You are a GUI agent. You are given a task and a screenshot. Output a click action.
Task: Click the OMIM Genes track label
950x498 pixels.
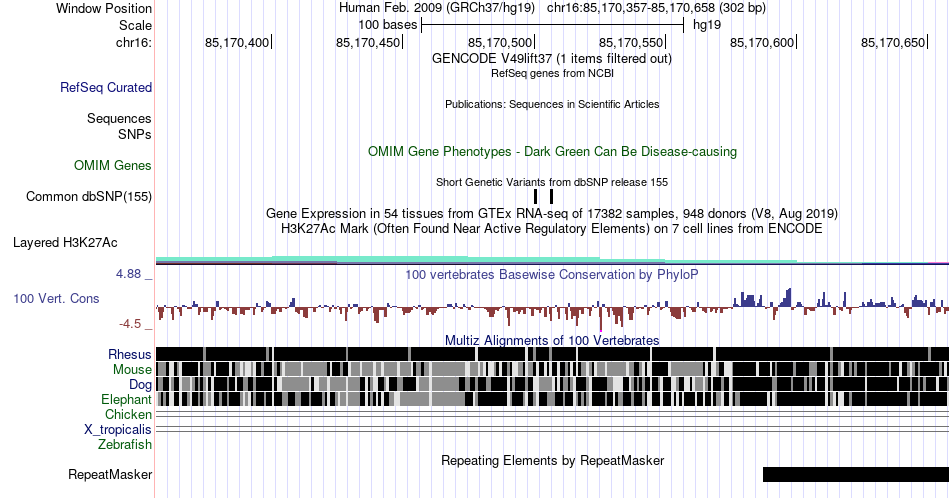(x=113, y=165)
